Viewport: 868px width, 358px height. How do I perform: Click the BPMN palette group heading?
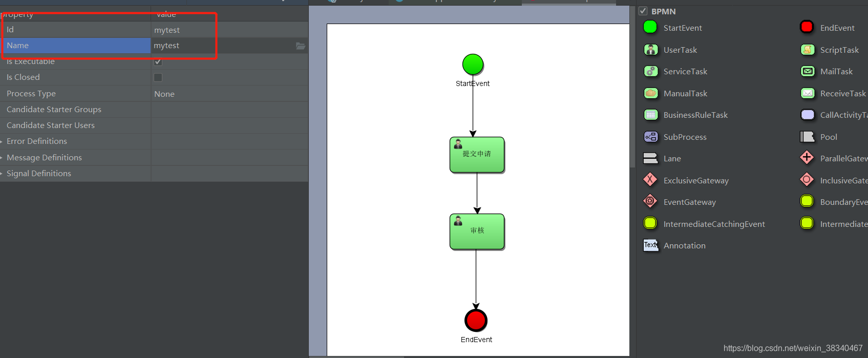(663, 11)
